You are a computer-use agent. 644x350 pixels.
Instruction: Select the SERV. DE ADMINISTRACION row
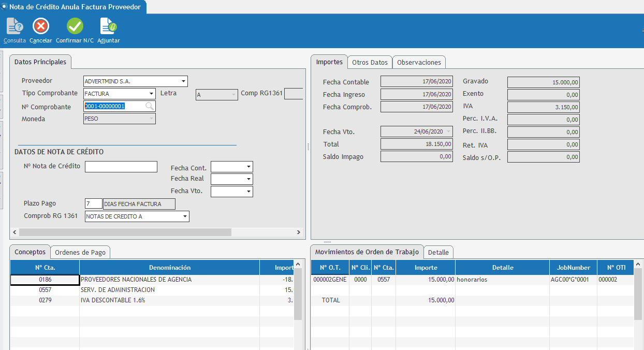pos(118,290)
